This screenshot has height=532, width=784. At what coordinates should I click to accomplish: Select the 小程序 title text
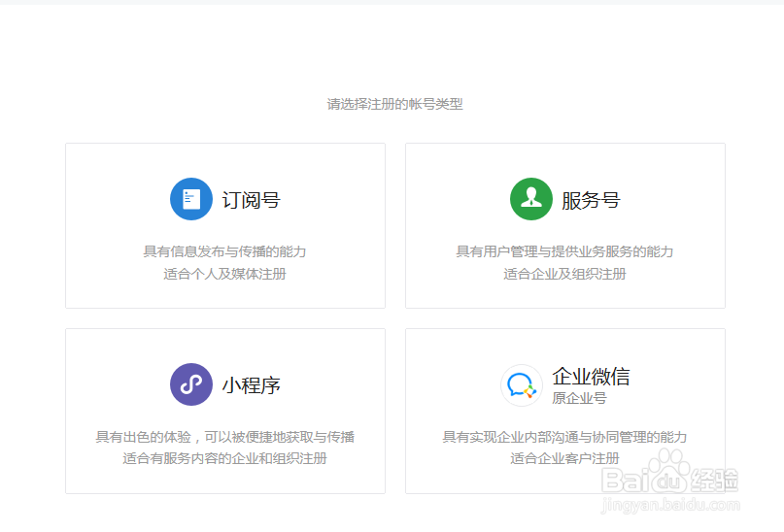(x=251, y=385)
